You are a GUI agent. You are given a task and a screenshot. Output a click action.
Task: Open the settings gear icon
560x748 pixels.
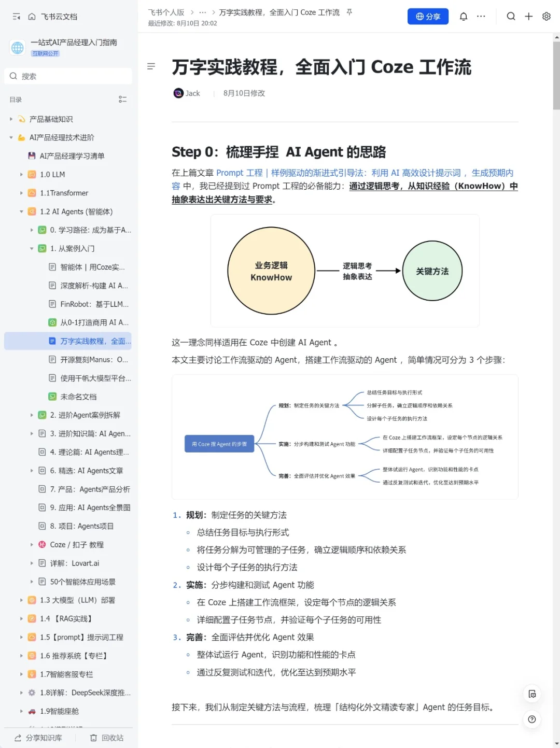[546, 16]
